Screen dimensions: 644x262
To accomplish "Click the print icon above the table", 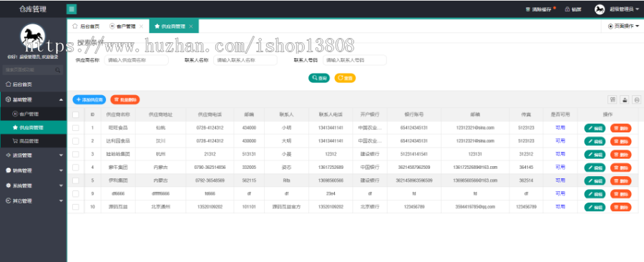I will click(637, 100).
